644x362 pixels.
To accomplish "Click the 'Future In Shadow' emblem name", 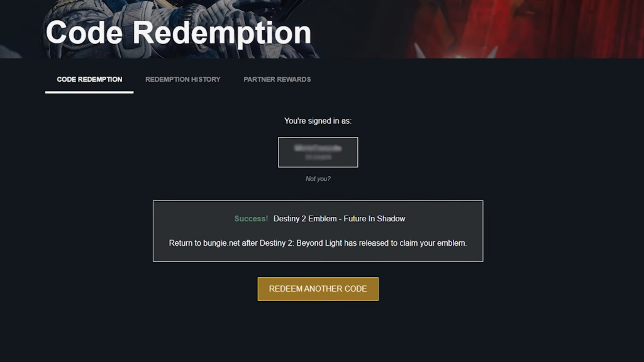I will tap(374, 219).
